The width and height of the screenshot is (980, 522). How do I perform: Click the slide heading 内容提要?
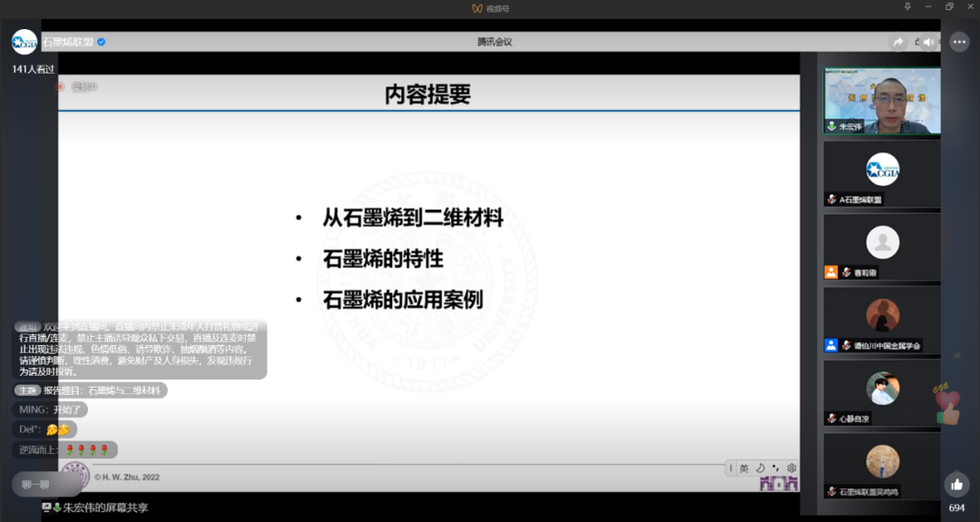(427, 94)
